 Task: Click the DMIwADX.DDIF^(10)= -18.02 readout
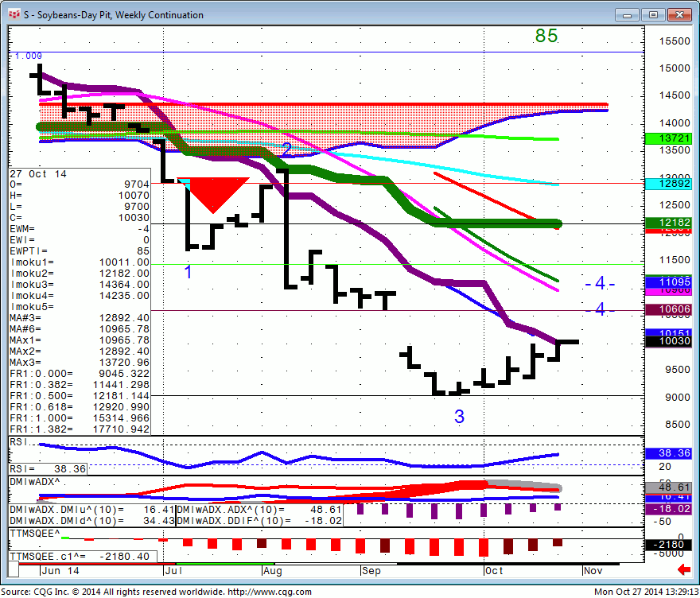(259, 521)
